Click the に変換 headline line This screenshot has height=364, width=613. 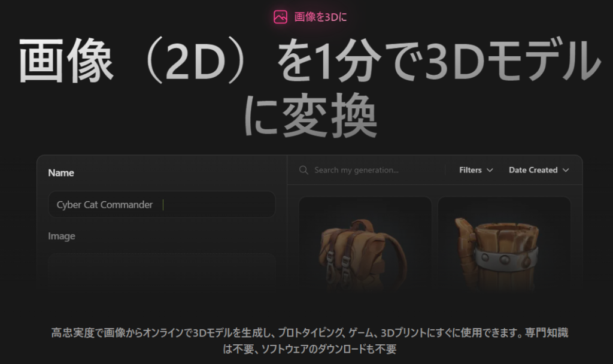point(311,116)
